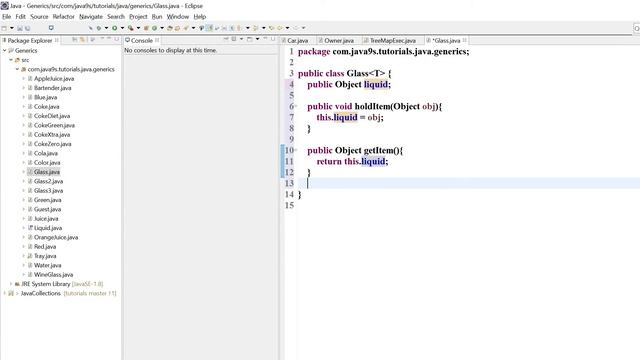The height and width of the screenshot is (360, 640).
Task: Click the Open Console icon
Action: (250, 39)
